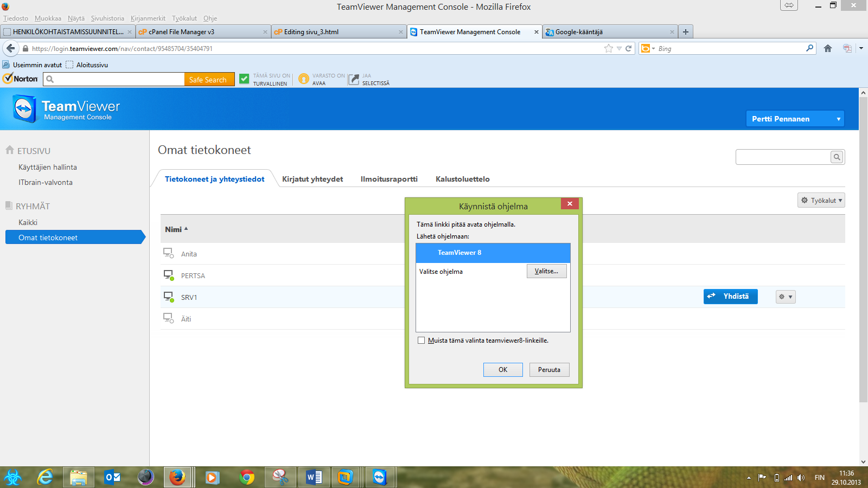The width and height of the screenshot is (868, 488).
Task: Open the Tiedosto menu
Action: click(x=16, y=18)
